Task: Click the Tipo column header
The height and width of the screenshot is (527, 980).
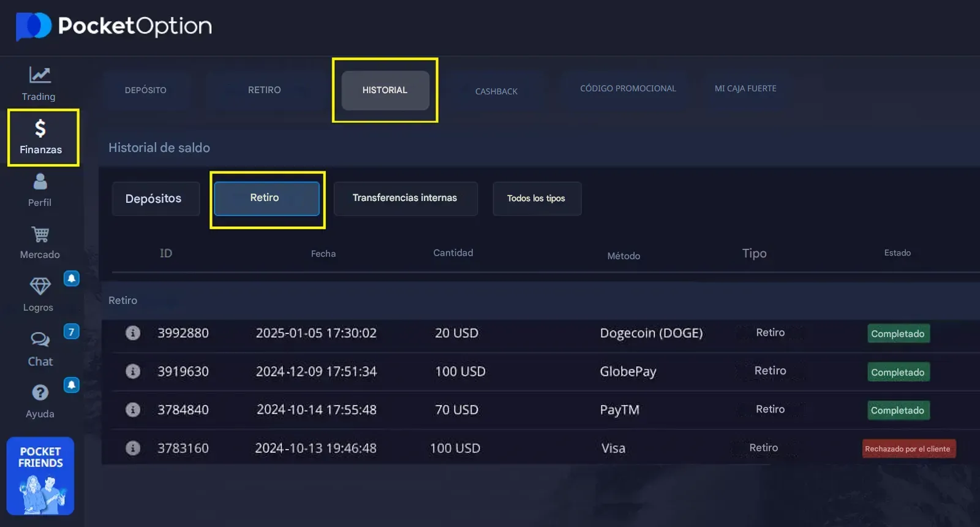Action: pyautogui.click(x=755, y=253)
